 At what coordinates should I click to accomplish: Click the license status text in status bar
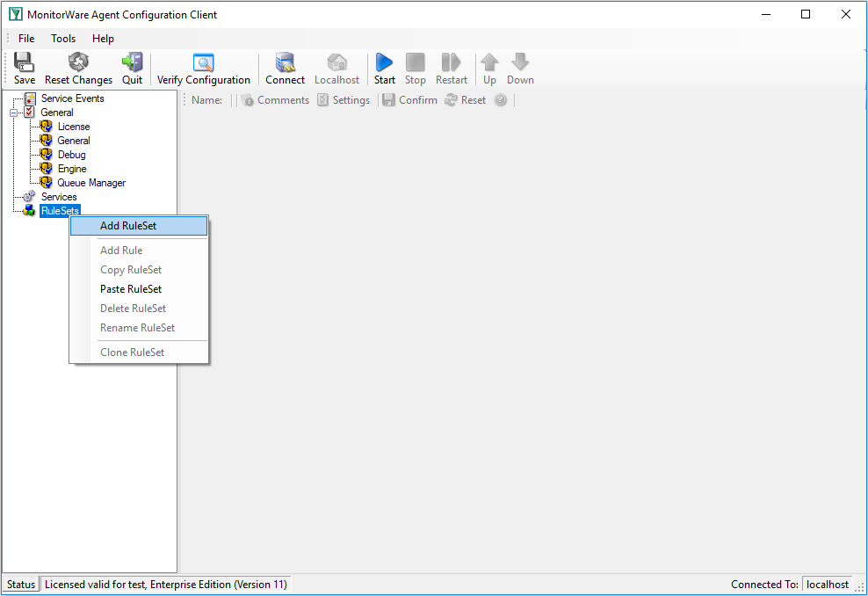tap(165, 585)
